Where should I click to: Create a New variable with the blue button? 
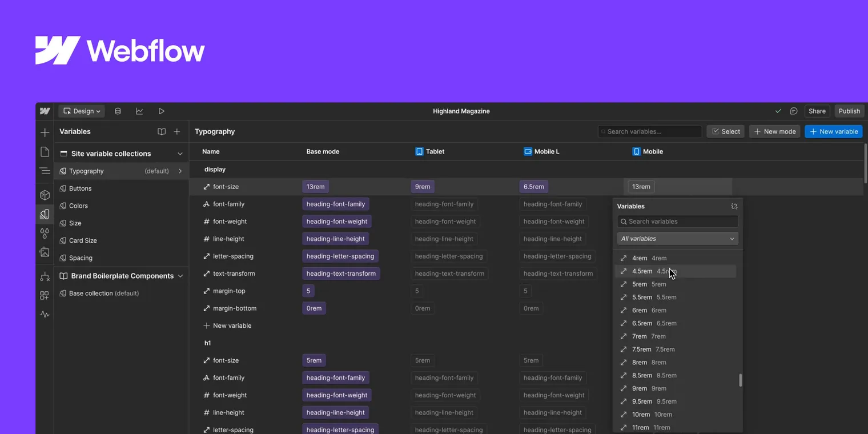pyautogui.click(x=833, y=131)
